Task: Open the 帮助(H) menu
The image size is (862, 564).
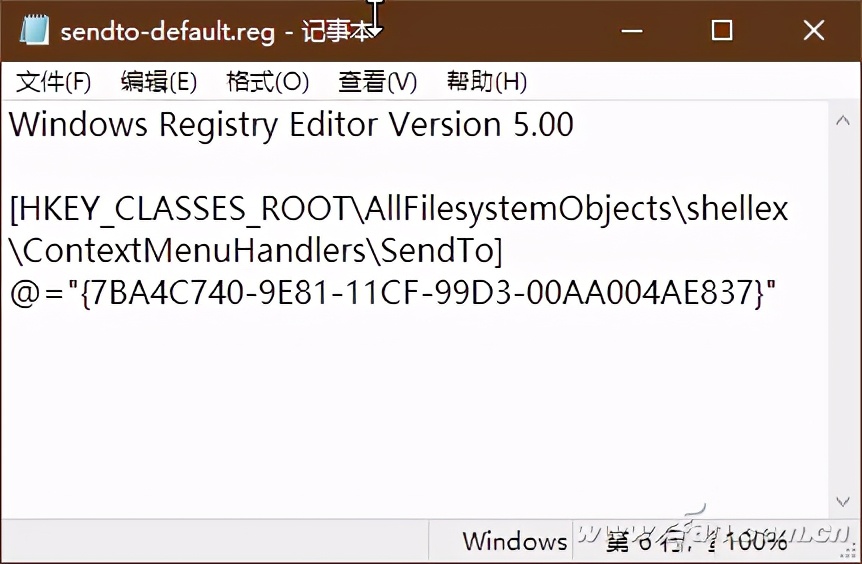Action: (x=487, y=82)
